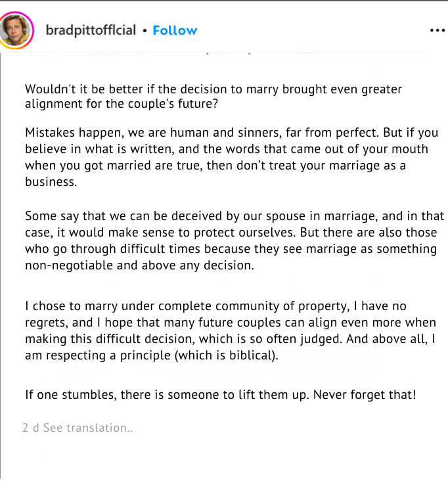Select the 'Wouldn't it be better' opening line

click(x=213, y=89)
